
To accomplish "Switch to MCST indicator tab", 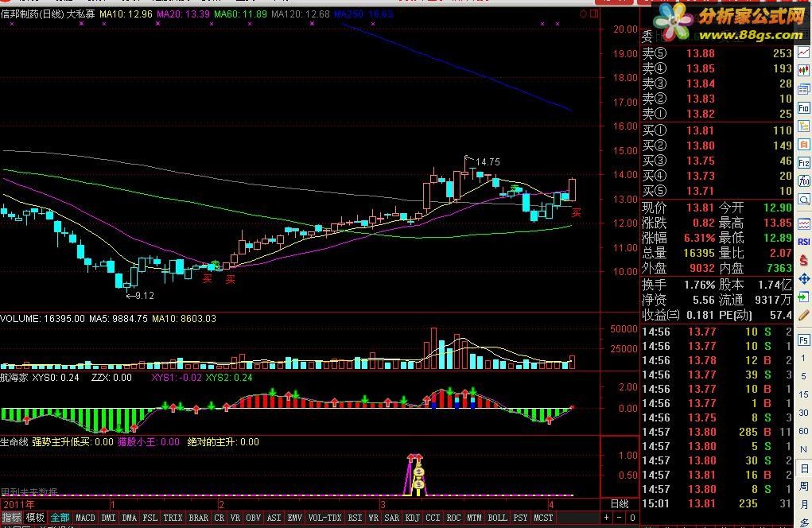I will (x=543, y=518).
